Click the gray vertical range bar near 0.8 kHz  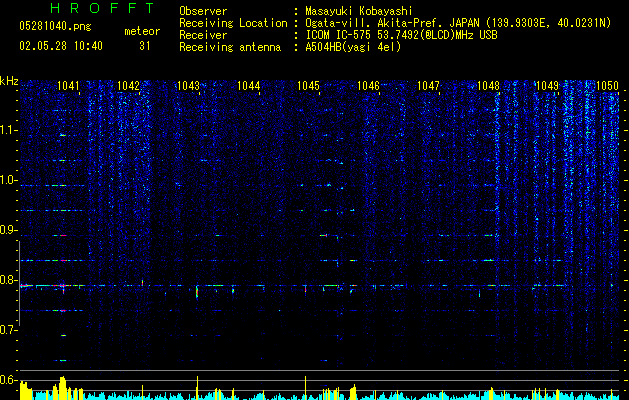coord(19,283)
